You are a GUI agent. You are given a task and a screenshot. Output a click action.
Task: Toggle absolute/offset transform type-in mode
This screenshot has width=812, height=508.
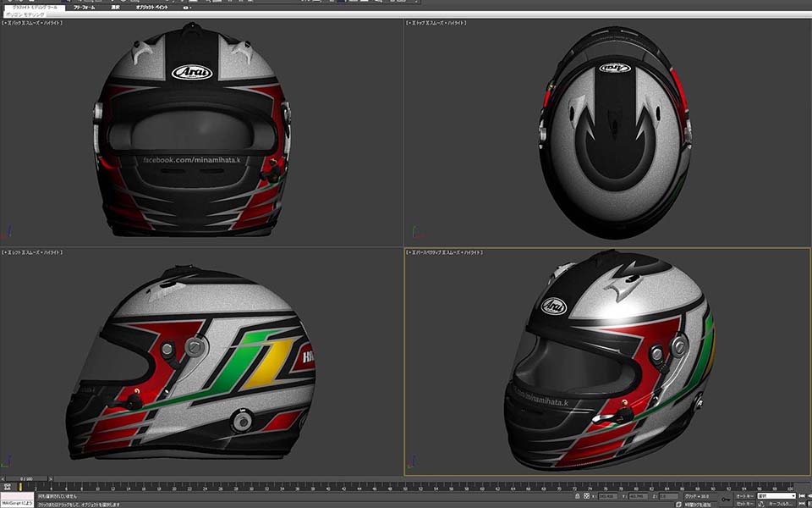coord(586,496)
